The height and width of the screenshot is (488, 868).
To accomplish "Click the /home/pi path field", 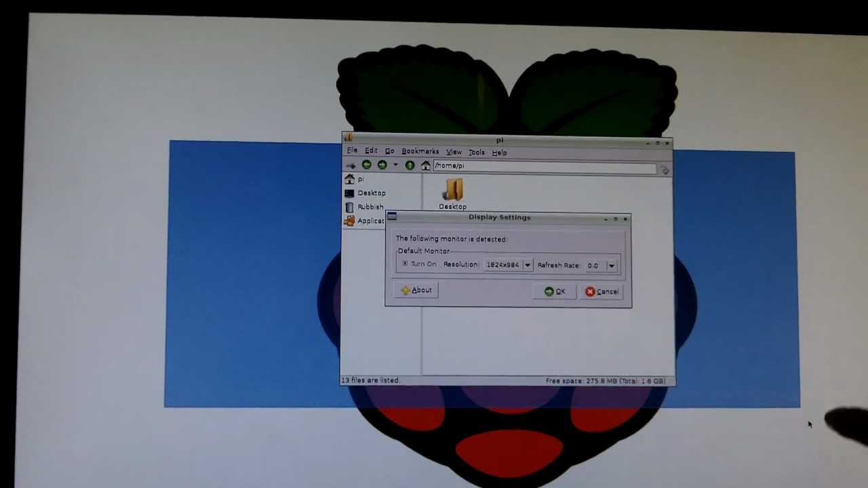I will tap(545, 167).
